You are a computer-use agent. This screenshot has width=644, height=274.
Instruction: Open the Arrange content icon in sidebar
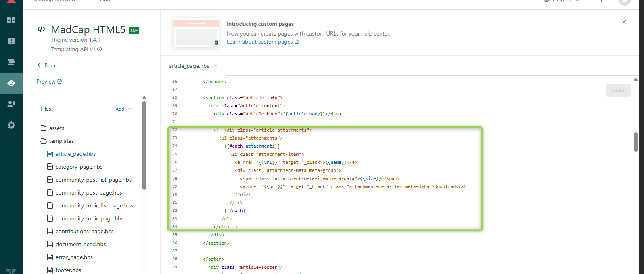click(11, 62)
